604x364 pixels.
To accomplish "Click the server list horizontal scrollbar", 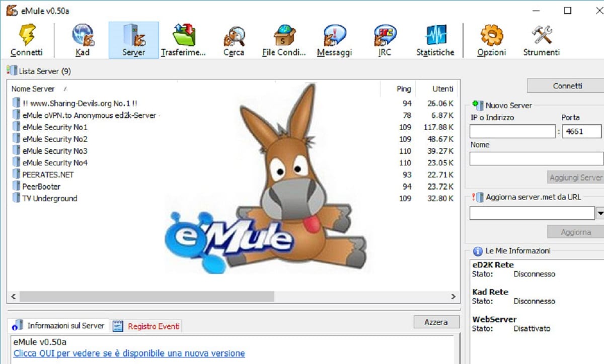I will coord(146,297).
